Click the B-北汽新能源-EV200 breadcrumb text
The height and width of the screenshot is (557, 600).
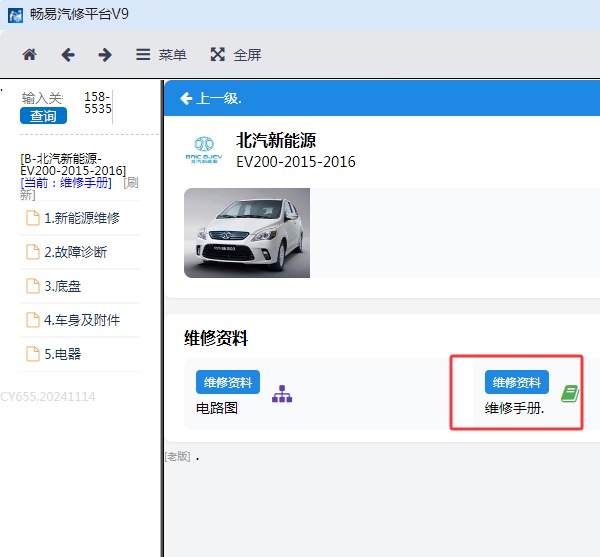tap(73, 164)
